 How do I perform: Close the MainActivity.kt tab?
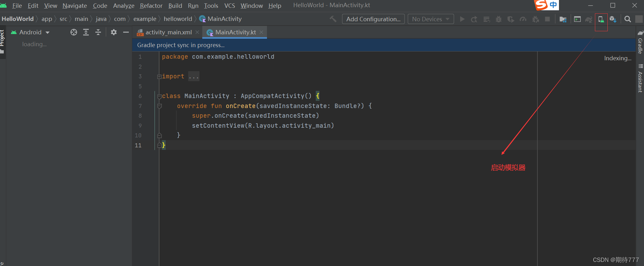click(261, 32)
